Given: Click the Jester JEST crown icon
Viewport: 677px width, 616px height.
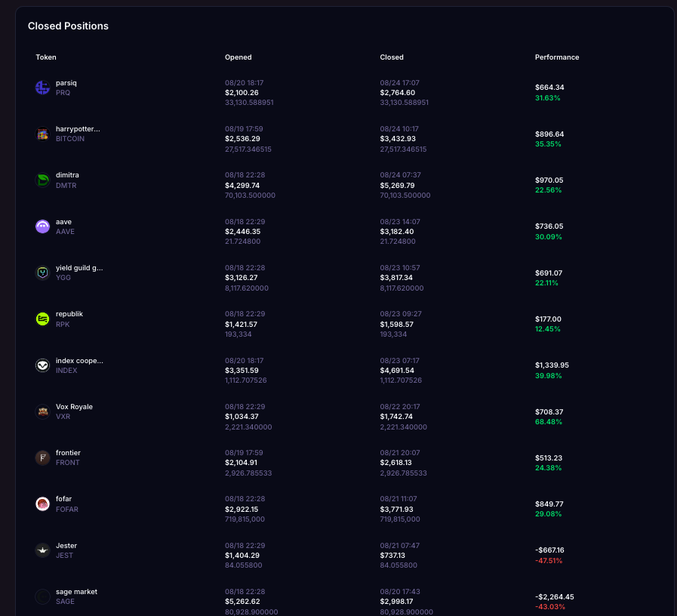Looking at the screenshot, I should pyautogui.click(x=42, y=550).
